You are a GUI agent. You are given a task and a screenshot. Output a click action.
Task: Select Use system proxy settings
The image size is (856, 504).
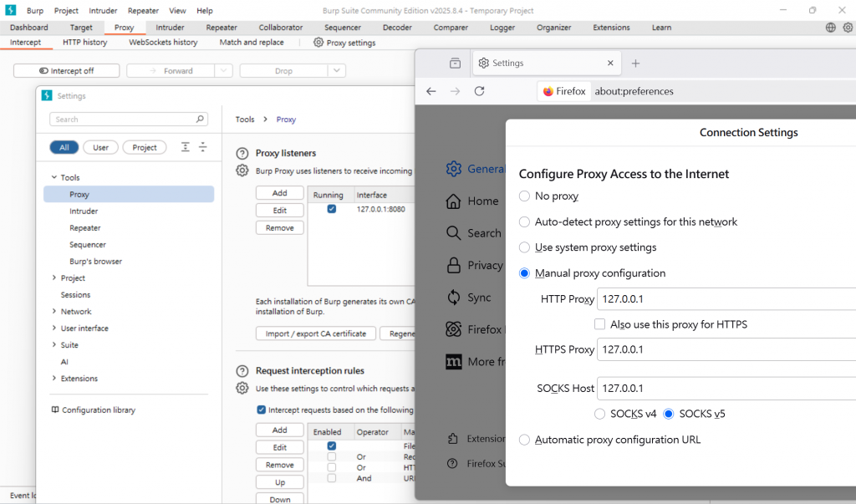coord(524,247)
